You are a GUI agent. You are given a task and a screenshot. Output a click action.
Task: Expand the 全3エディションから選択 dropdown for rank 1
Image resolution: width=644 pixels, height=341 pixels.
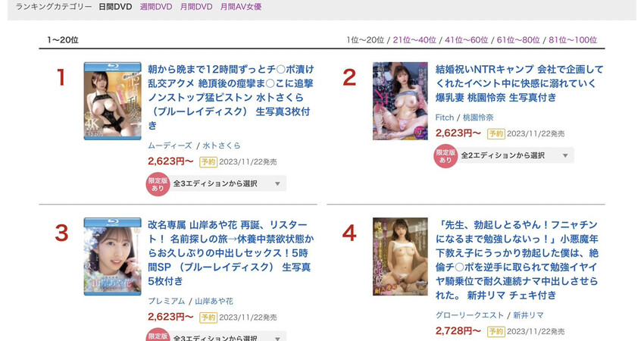coord(227,183)
